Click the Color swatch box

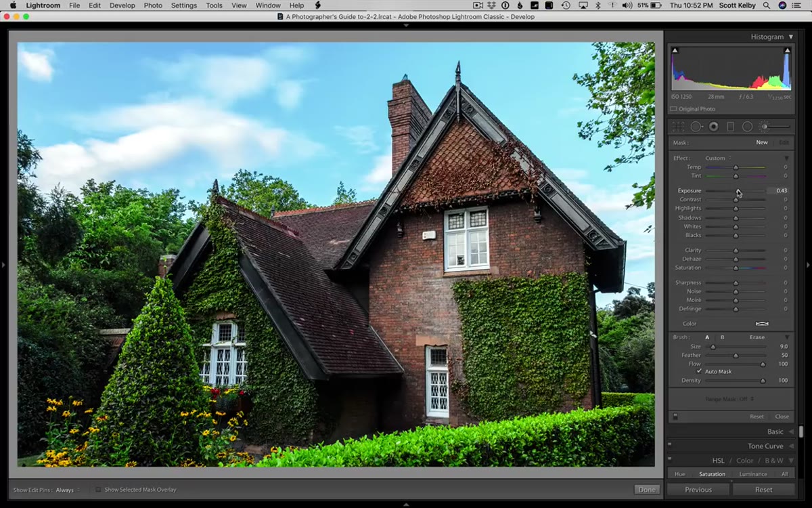click(x=762, y=324)
